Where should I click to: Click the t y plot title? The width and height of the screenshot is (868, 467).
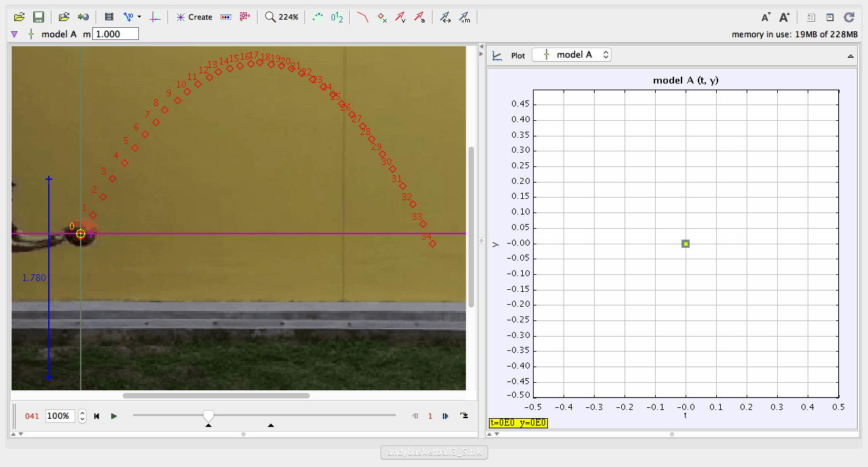pyautogui.click(x=686, y=80)
